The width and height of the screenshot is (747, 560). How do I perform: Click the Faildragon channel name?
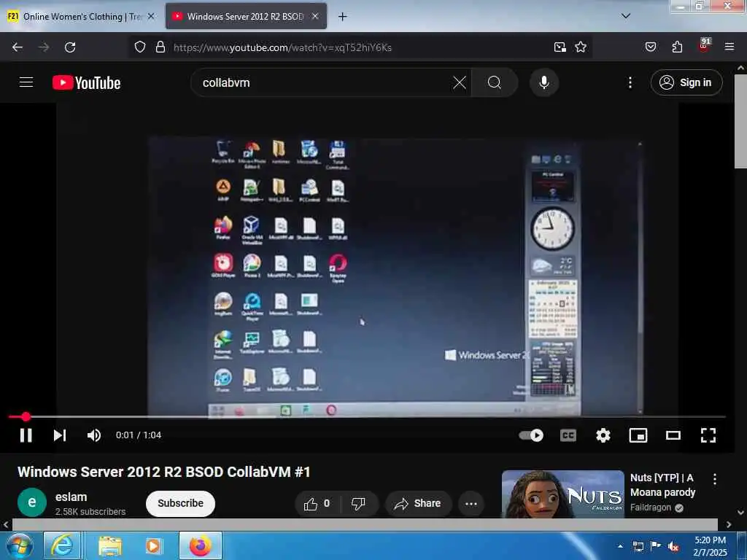(x=650, y=507)
